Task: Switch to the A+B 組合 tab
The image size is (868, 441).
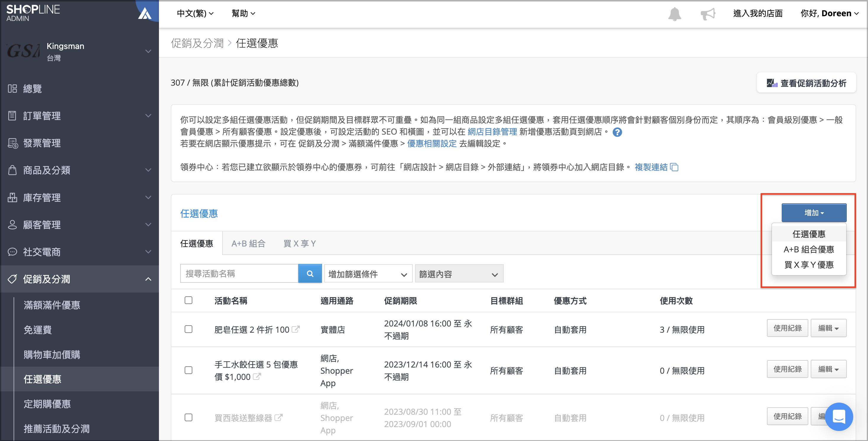Action: (248, 244)
